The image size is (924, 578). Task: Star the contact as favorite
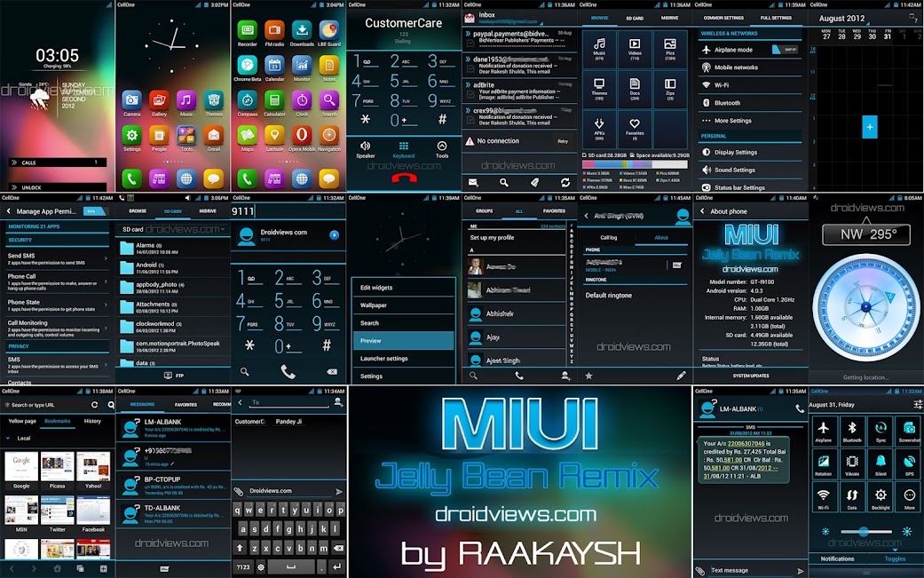tap(588, 376)
